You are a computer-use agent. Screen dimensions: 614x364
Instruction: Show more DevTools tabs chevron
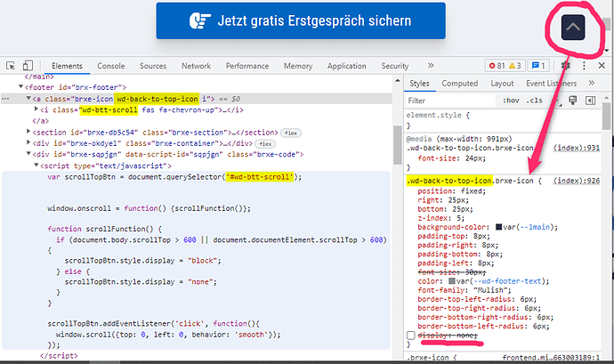(431, 66)
